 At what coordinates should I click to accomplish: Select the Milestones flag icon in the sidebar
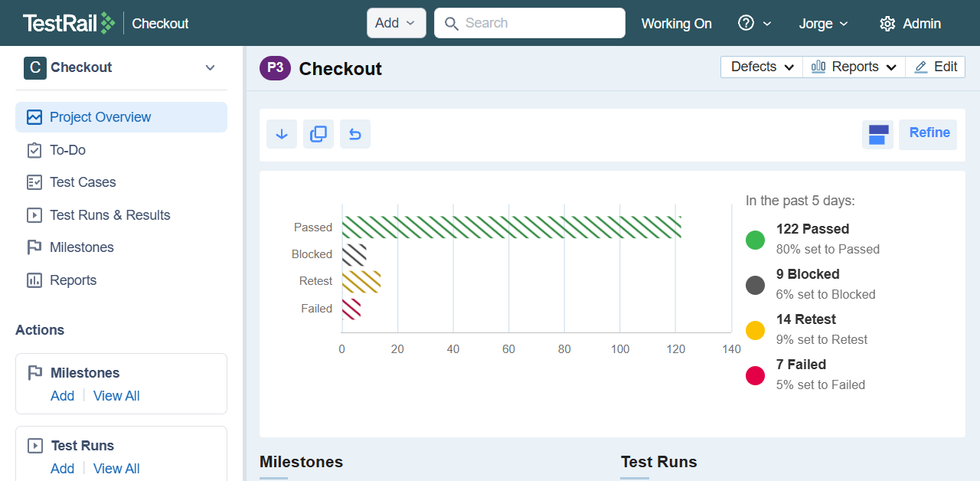(x=34, y=247)
